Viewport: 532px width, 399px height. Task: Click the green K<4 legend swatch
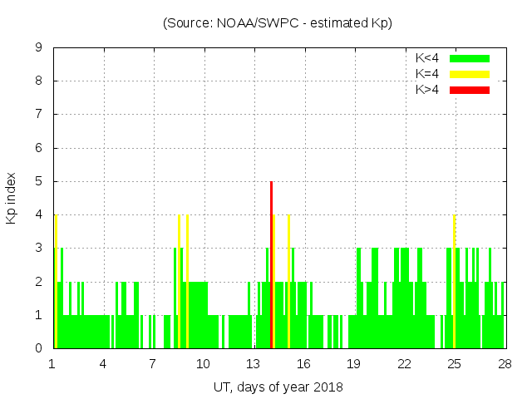click(470, 58)
